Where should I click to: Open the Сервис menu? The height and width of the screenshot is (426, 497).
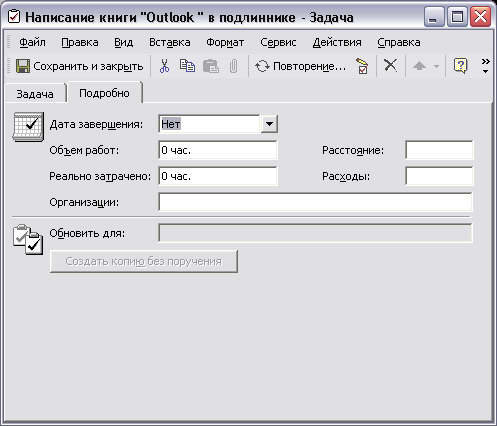pyautogui.click(x=278, y=42)
